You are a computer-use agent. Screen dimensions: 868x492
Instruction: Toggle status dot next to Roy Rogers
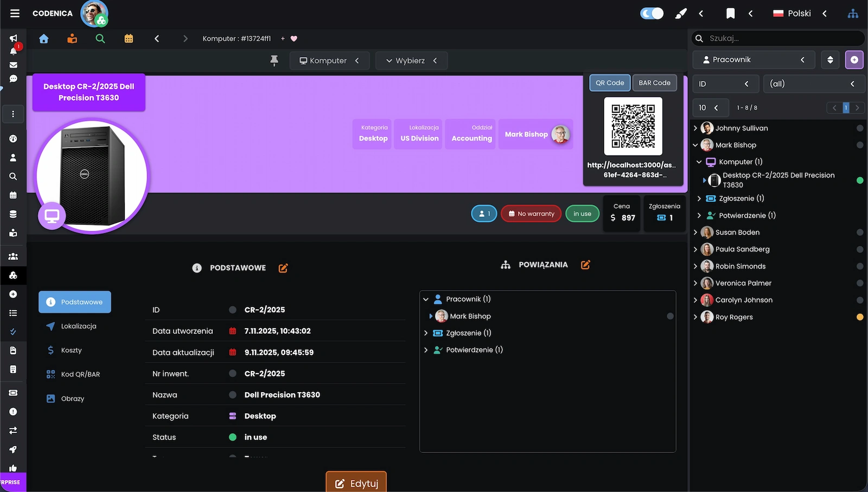pos(859,317)
